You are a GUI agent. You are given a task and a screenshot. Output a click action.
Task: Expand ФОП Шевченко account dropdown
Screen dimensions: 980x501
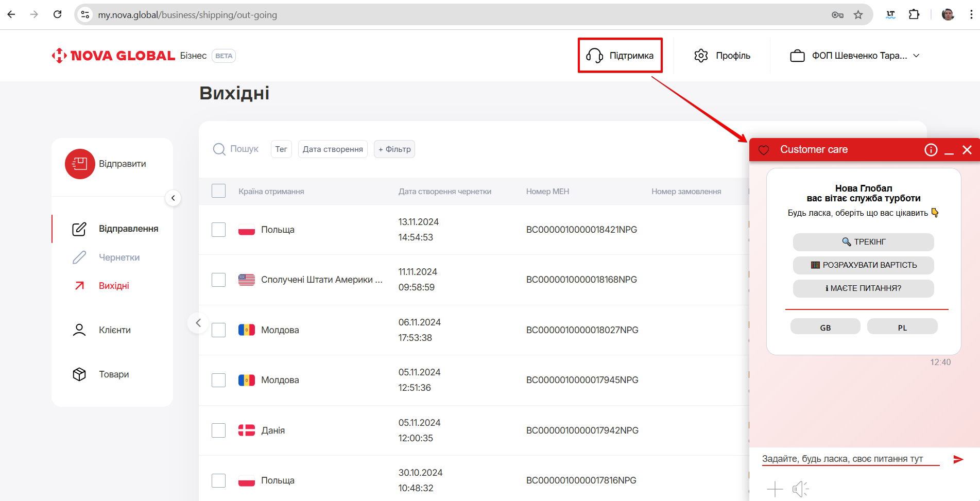(916, 56)
